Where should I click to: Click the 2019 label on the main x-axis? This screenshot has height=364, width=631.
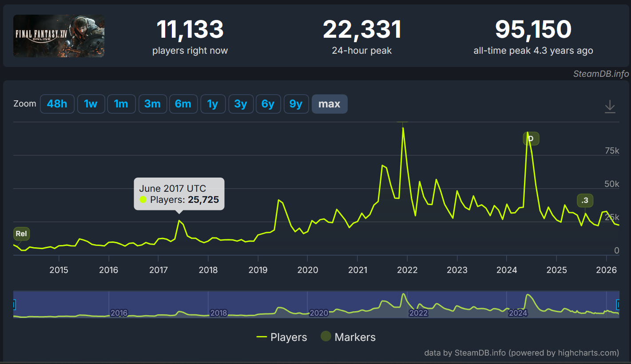258,270
